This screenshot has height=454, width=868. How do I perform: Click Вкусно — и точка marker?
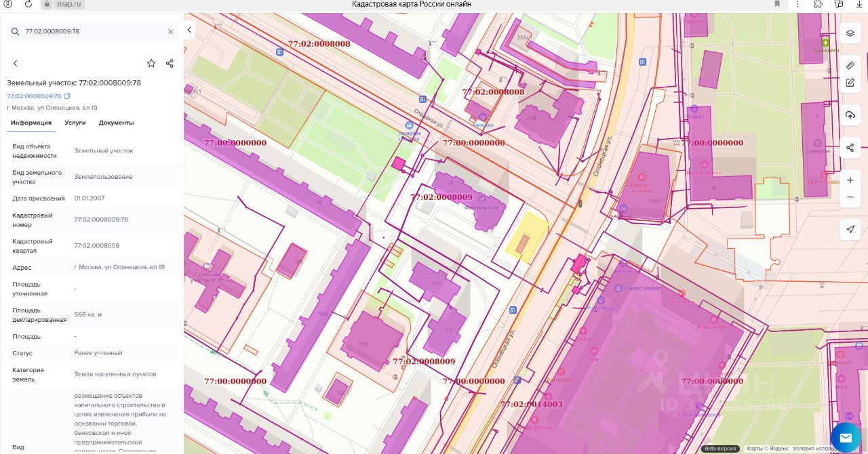(642, 177)
